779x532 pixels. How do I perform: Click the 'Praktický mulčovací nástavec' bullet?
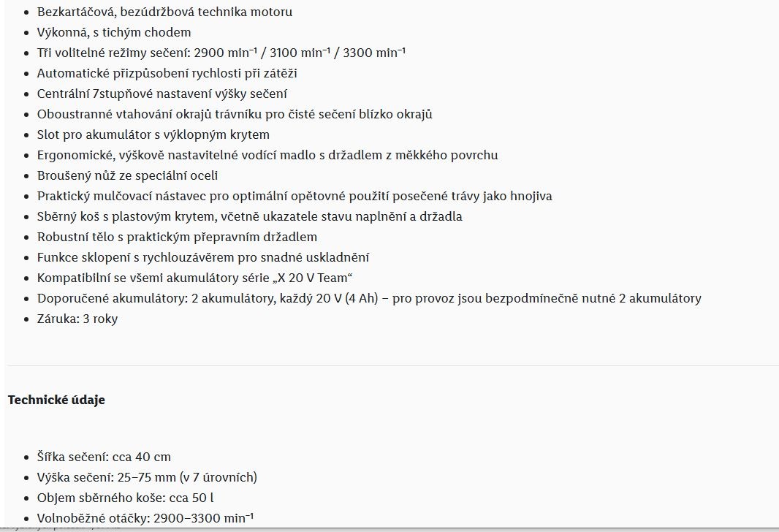click(x=294, y=196)
